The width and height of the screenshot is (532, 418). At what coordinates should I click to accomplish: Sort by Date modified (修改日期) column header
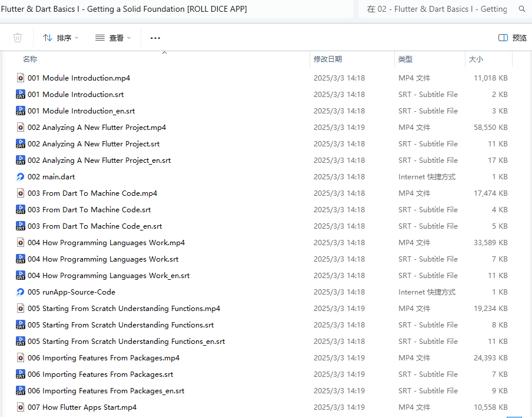[x=327, y=59]
